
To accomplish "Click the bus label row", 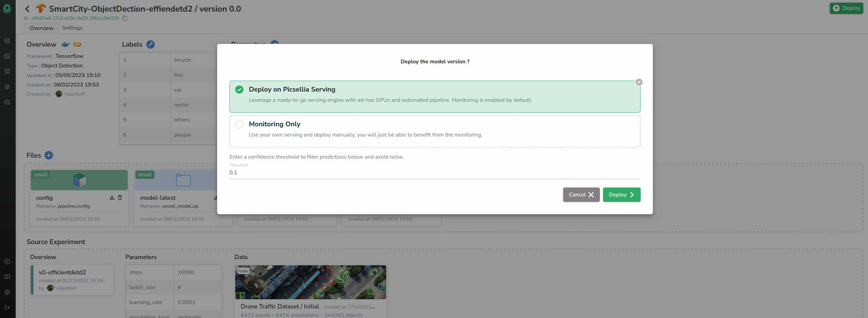I will (x=168, y=75).
